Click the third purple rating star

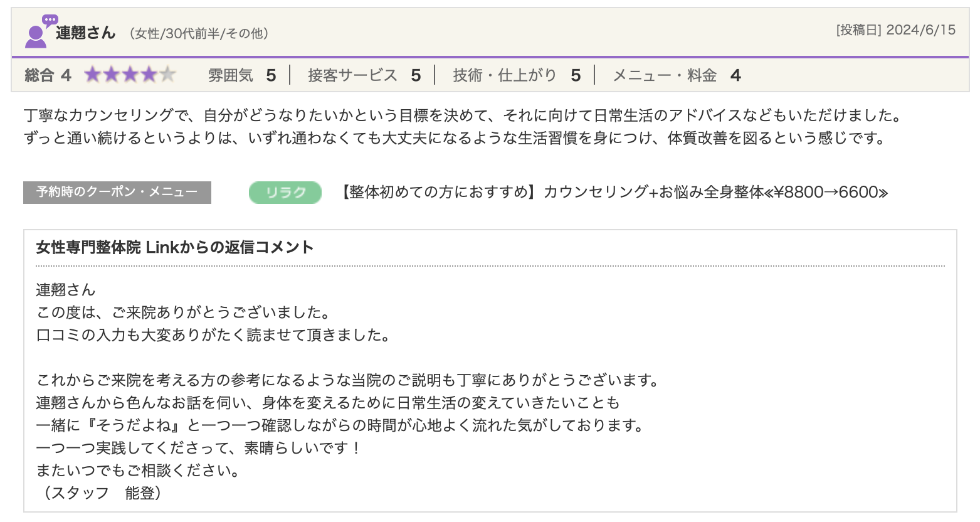point(130,75)
